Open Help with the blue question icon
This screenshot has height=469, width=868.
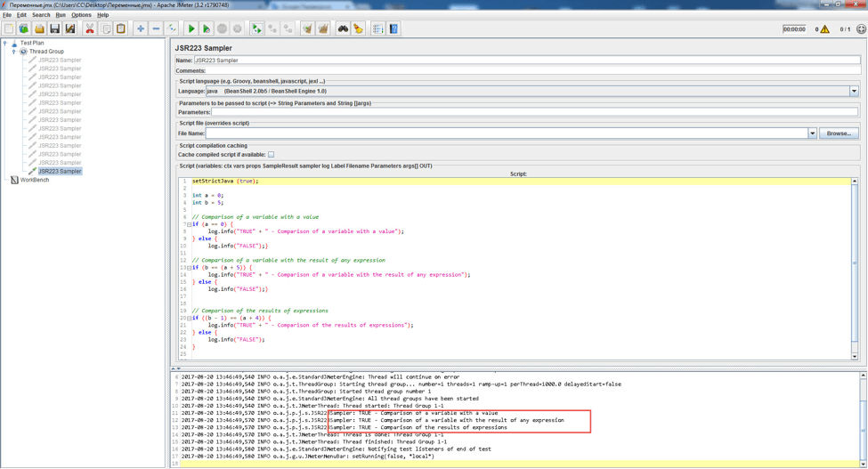(393, 28)
